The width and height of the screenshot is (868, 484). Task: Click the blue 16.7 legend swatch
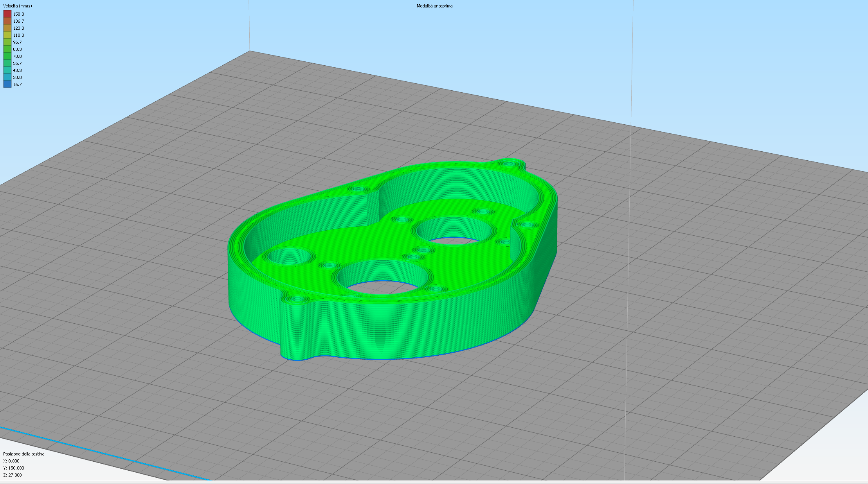[x=7, y=84]
